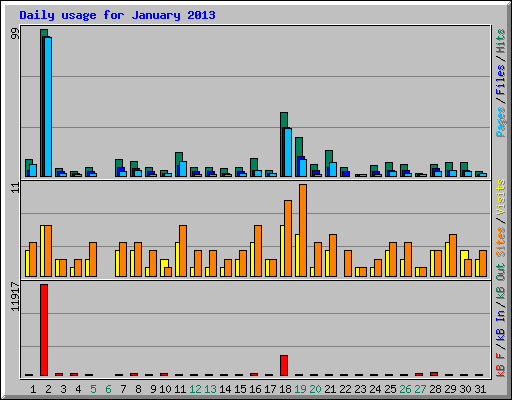This screenshot has height=400, width=512.
Task: Select x-axis day label "22"
Action: [345, 389]
